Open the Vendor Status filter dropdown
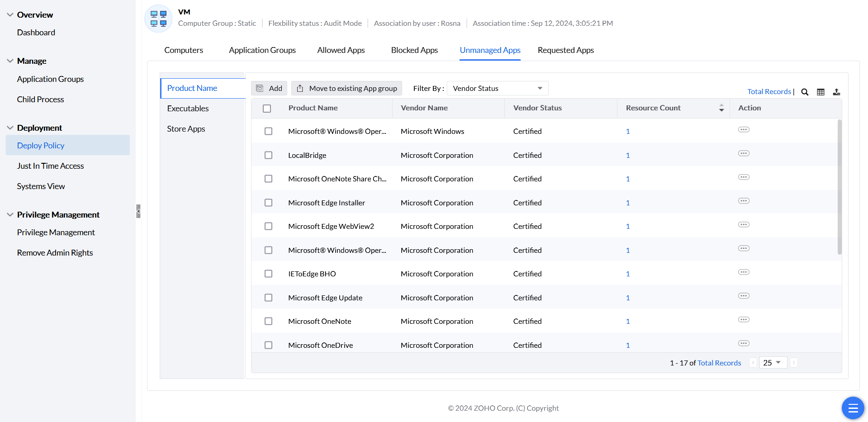Screen dimensions: 868x422 pos(497,88)
